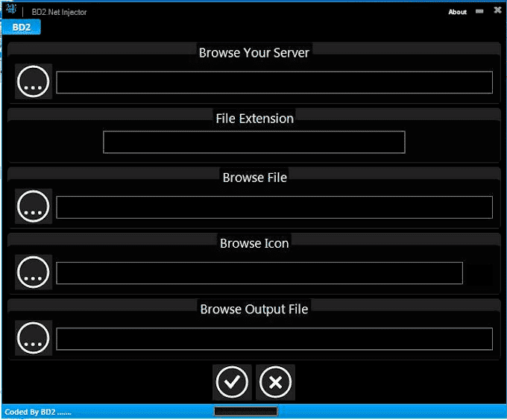This screenshot has width=507, height=420.
Task: Focus the File Extension text field
Action: coord(253,142)
